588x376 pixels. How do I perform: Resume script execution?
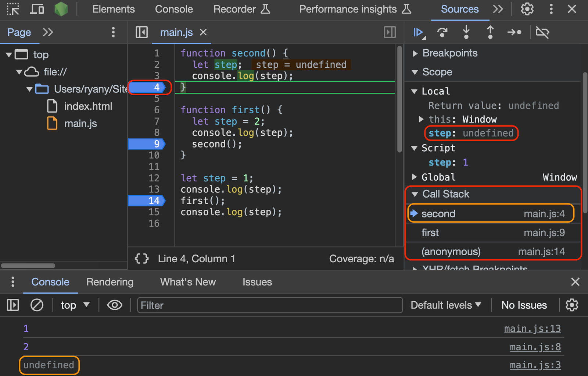click(418, 32)
